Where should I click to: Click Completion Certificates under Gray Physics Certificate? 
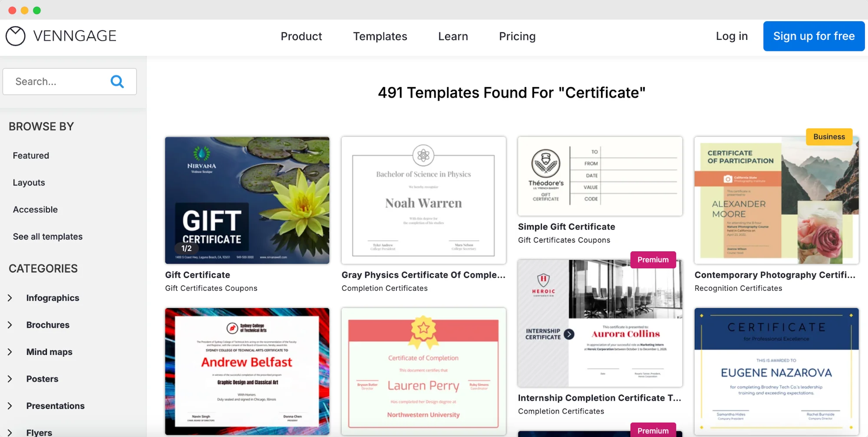[x=384, y=288]
